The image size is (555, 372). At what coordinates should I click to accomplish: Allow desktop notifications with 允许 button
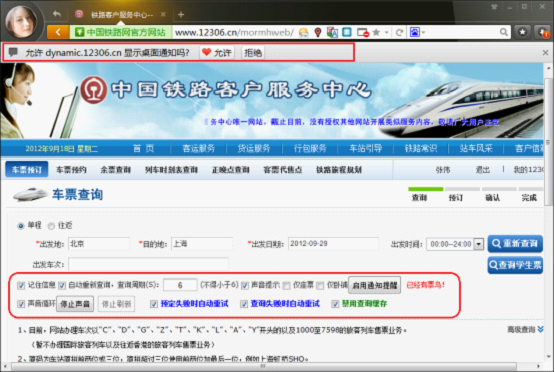[x=217, y=53]
